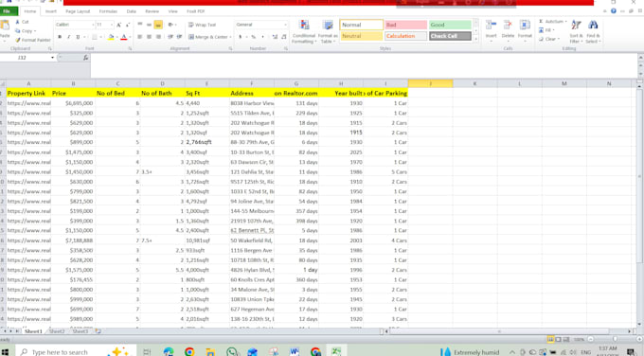Apply the Normal cell style
The height and width of the screenshot is (356, 644).
pyautogui.click(x=362, y=25)
